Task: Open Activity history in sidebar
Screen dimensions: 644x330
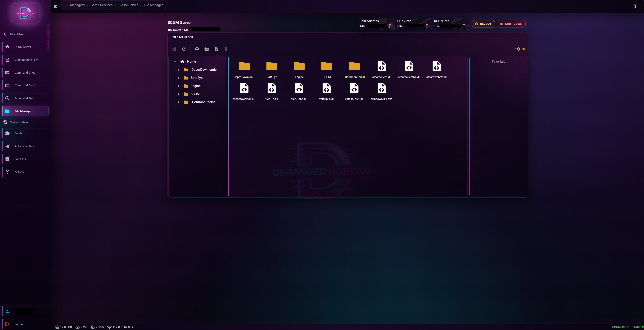Action: point(25,172)
